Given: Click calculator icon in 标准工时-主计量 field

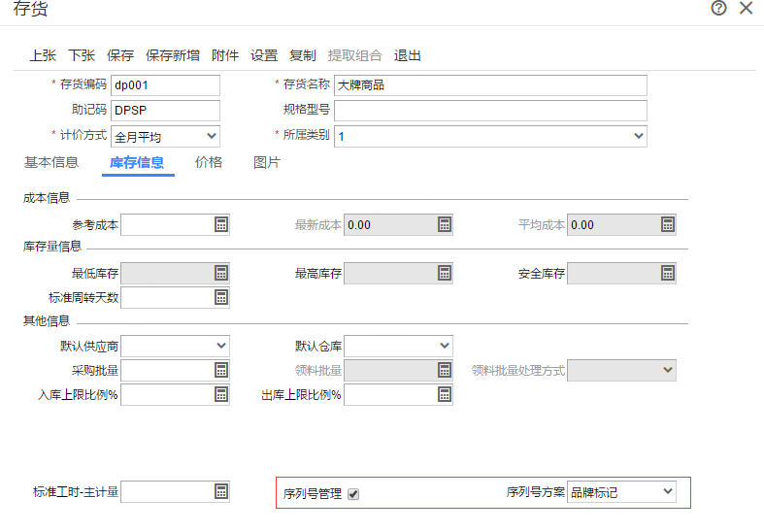Looking at the screenshot, I should pyautogui.click(x=221, y=491).
